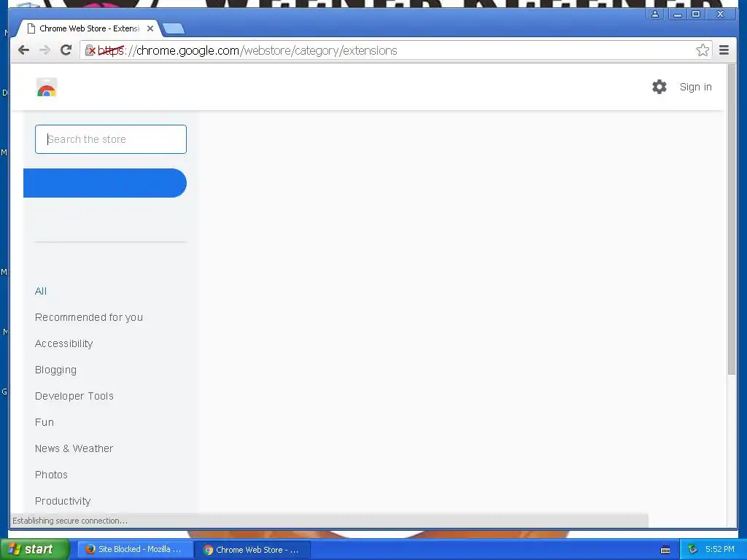Click the address bar URL
The height and width of the screenshot is (560, 747).
tap(248, 50)
